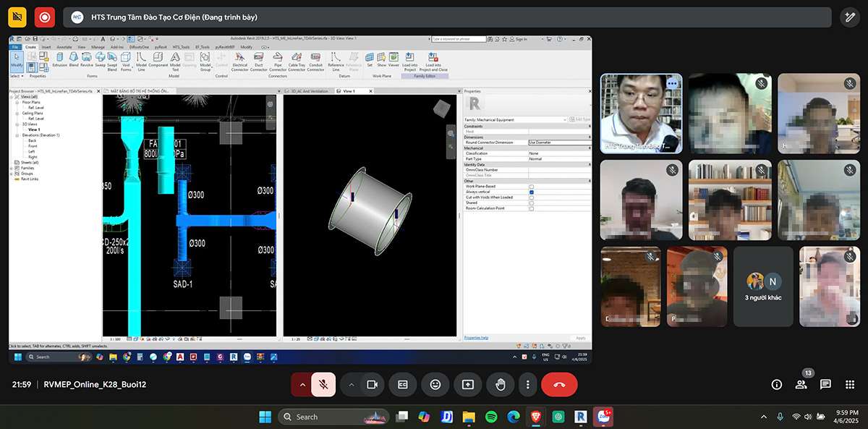868x429 pixels.
Task: Leave the call with red hang-up button
Action: click(559, 385)
